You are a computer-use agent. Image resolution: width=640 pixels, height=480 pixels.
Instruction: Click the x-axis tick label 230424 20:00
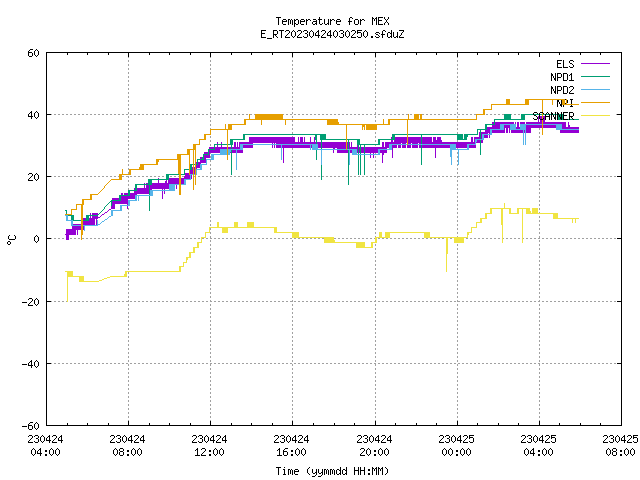[x=374, y=445]
